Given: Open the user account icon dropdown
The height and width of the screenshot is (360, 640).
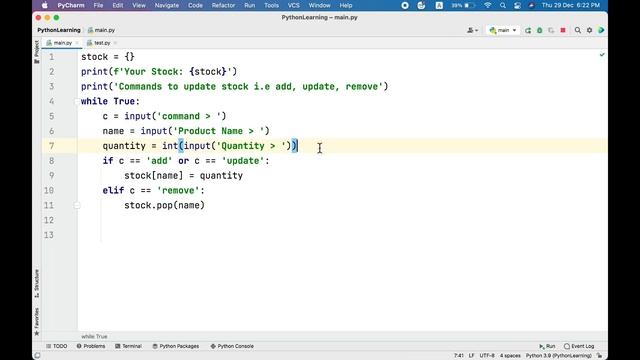Looking at the screenshot, I should point(472,30).
